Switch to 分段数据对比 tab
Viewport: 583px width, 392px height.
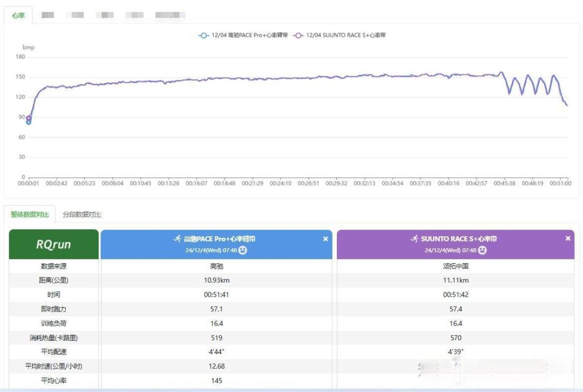pos(82,215)
